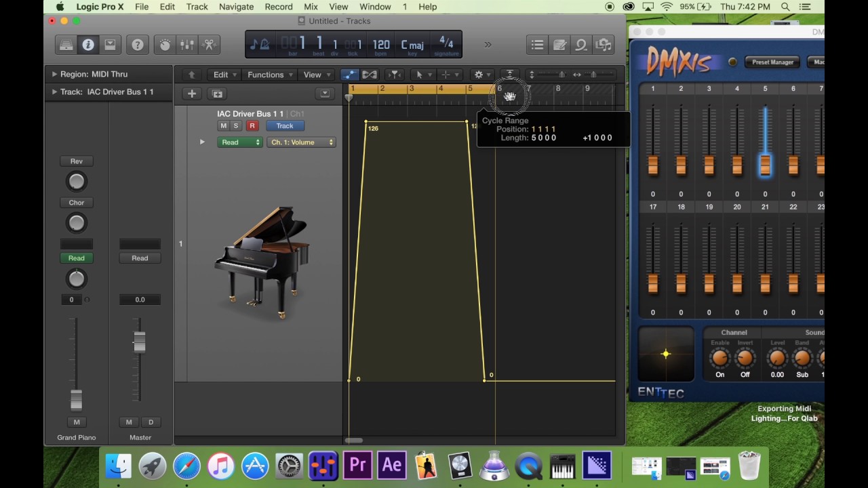This screenshot has width=868, height=488.
Task: Click DMXIS channel 5 fader
Action: tap(765, 166)
